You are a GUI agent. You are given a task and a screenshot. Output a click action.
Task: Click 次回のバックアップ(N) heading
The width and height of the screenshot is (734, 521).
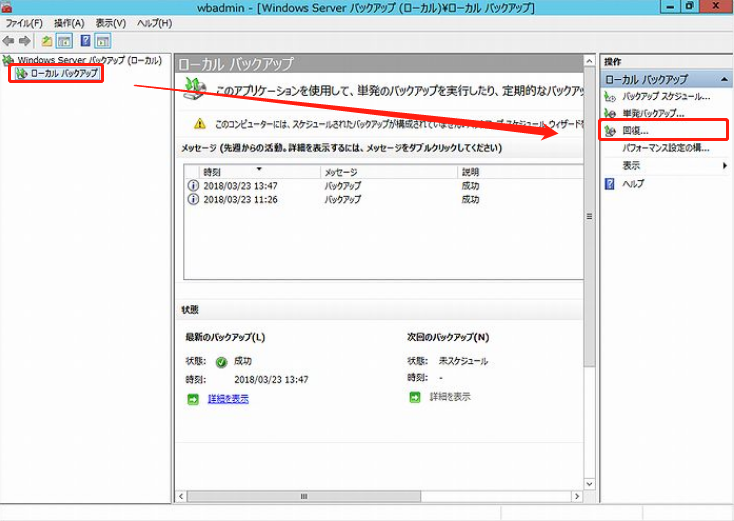448,337
